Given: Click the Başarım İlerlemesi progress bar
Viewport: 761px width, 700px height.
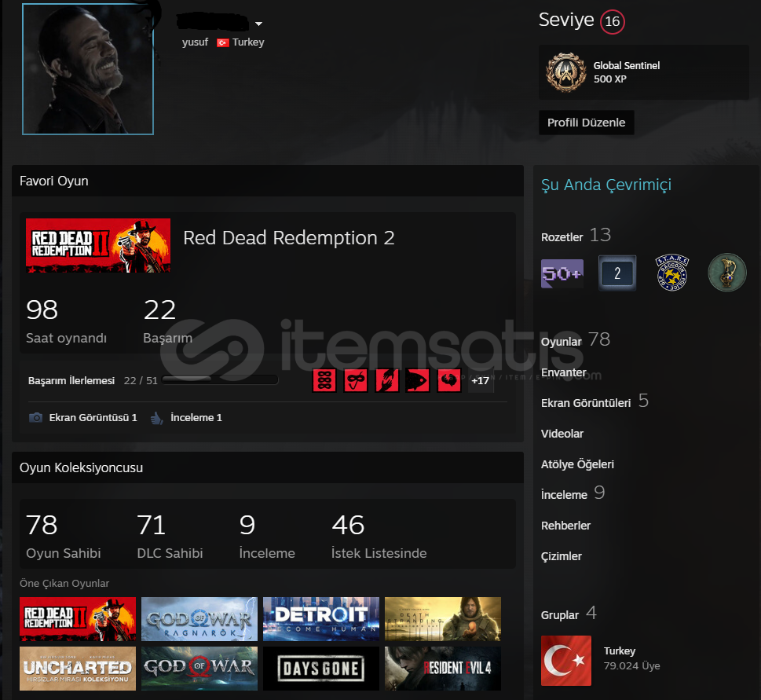Looking at the screenshot, I should [x=221, y=380].
